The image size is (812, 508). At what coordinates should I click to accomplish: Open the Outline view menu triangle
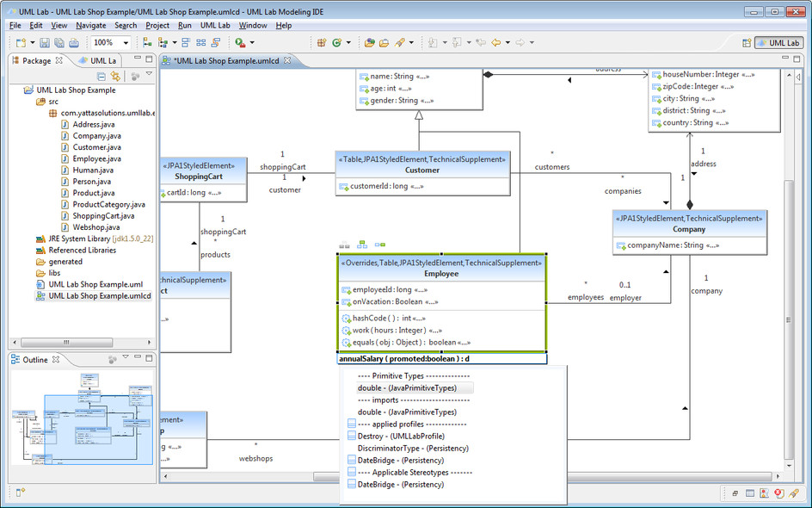pos(126,357)
